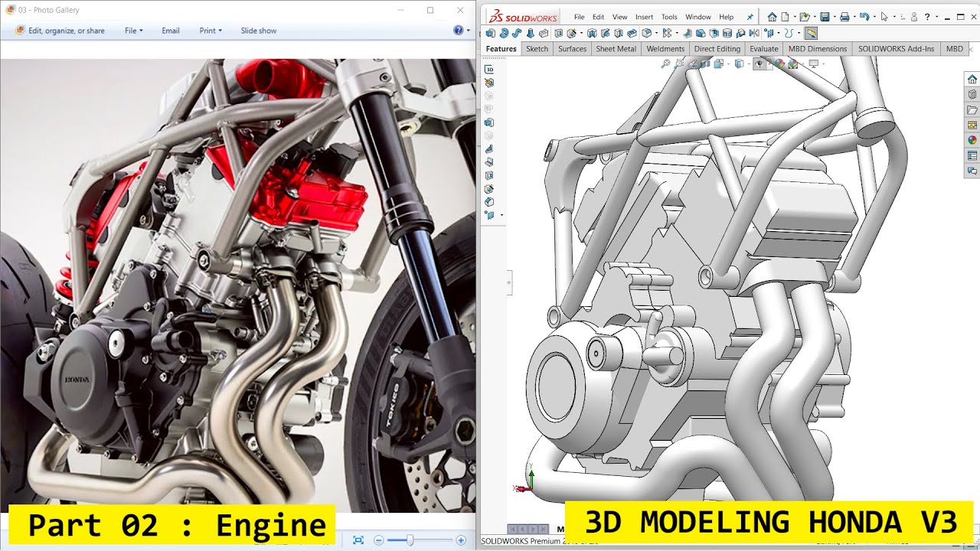Print the SolidWorks document
Image resolution: width=980 pixels, height=551 pixels.
point(844,17)
